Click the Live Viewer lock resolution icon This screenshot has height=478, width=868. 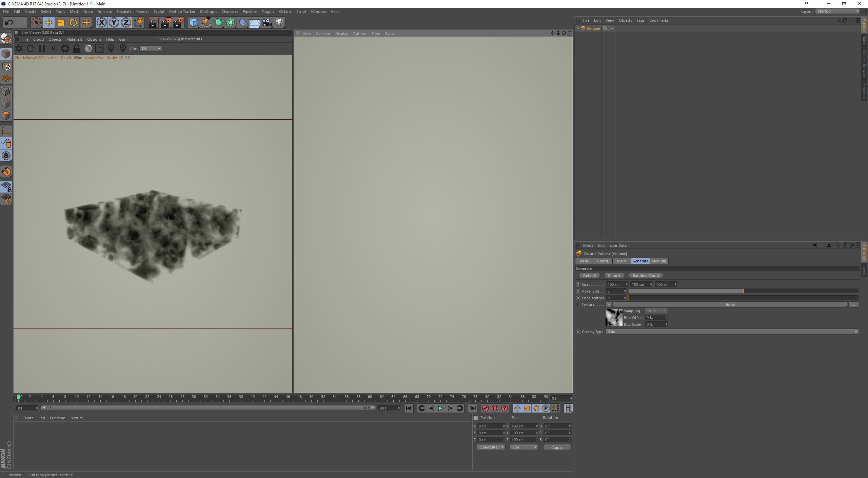[76, 48]
